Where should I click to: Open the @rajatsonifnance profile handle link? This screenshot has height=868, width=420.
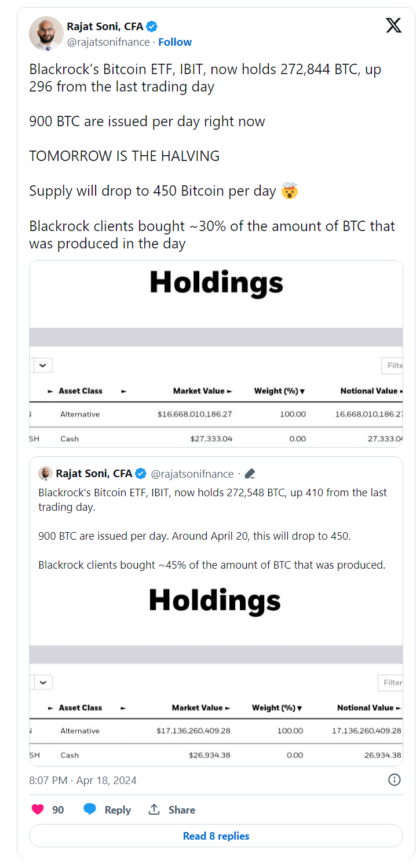pyautogui.click(x=110, y=41)
